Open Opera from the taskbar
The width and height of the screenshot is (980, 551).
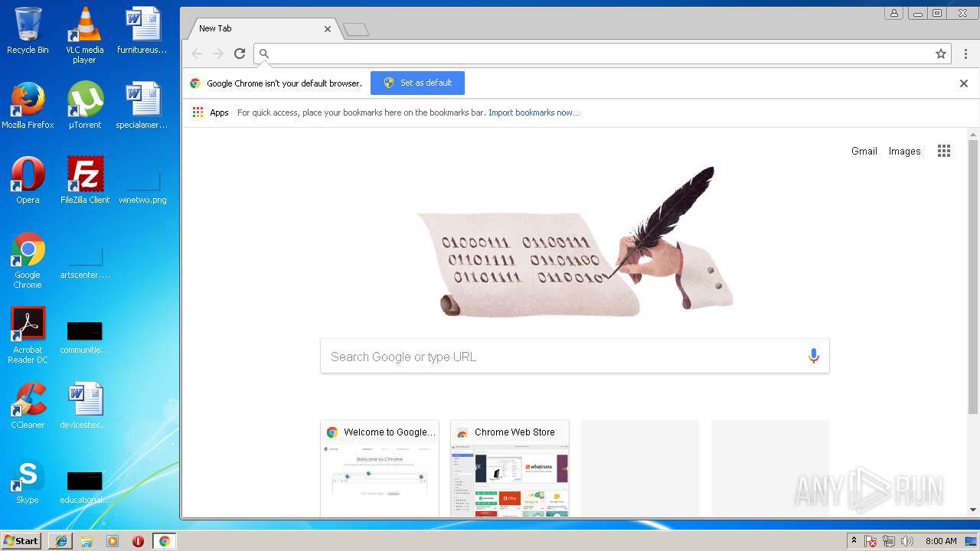click(x=138, y=541)
